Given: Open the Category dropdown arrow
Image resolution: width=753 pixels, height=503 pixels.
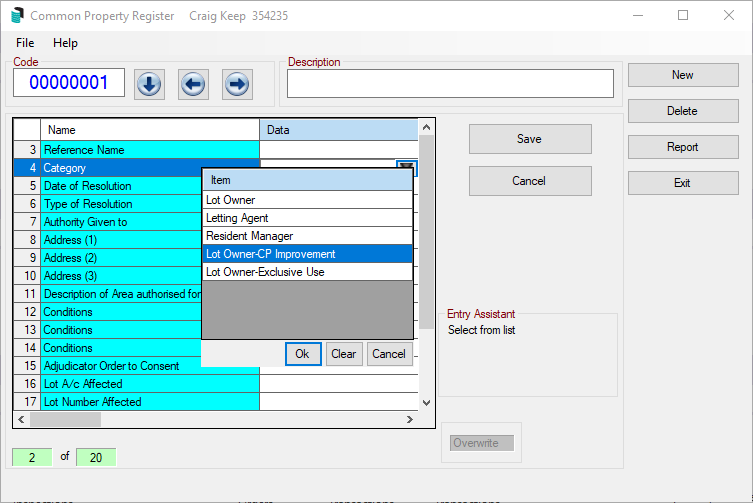Looking at the screenshot, I should (x=406, y=165).
